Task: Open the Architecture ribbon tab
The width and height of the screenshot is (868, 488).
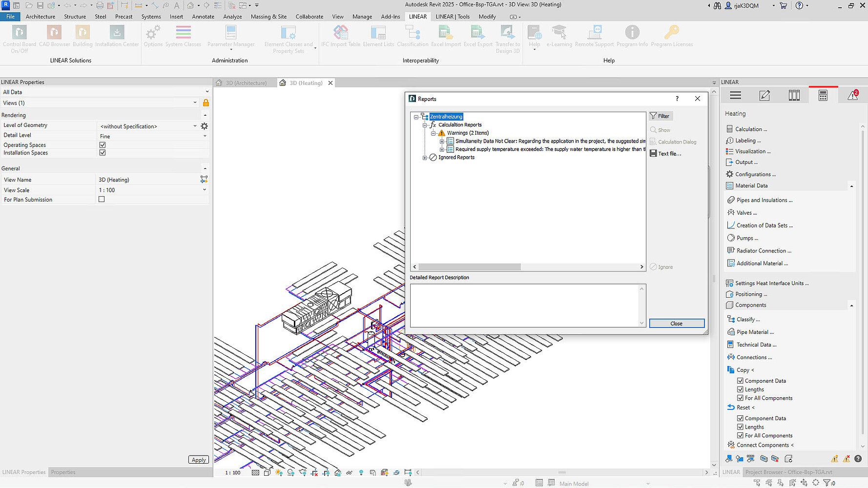Action: click(41, 17)
